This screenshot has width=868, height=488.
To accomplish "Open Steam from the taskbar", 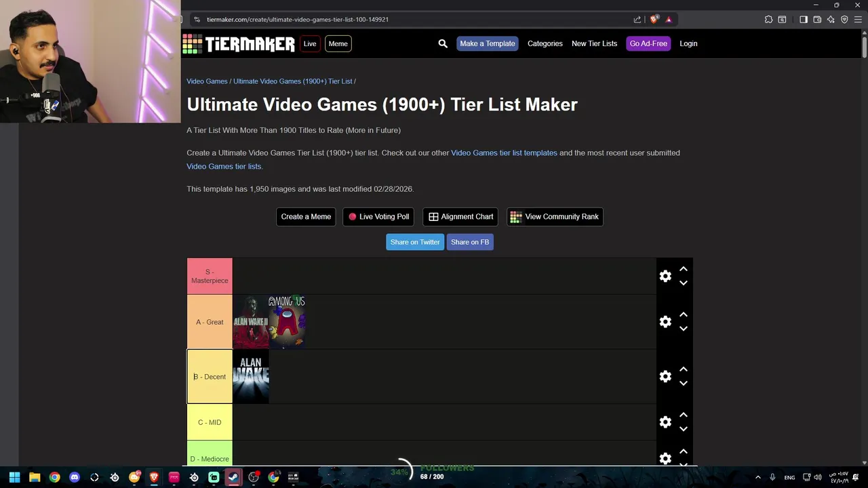I will click(233, 477).
